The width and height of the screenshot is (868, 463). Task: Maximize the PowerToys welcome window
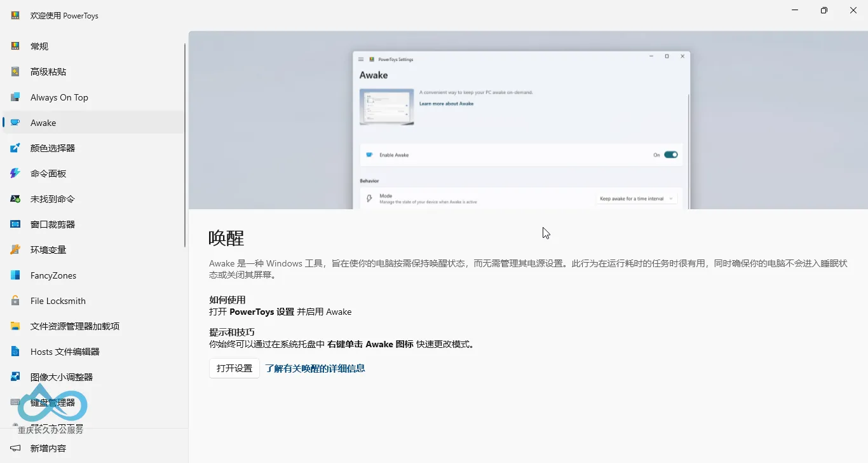coord(824,10)
